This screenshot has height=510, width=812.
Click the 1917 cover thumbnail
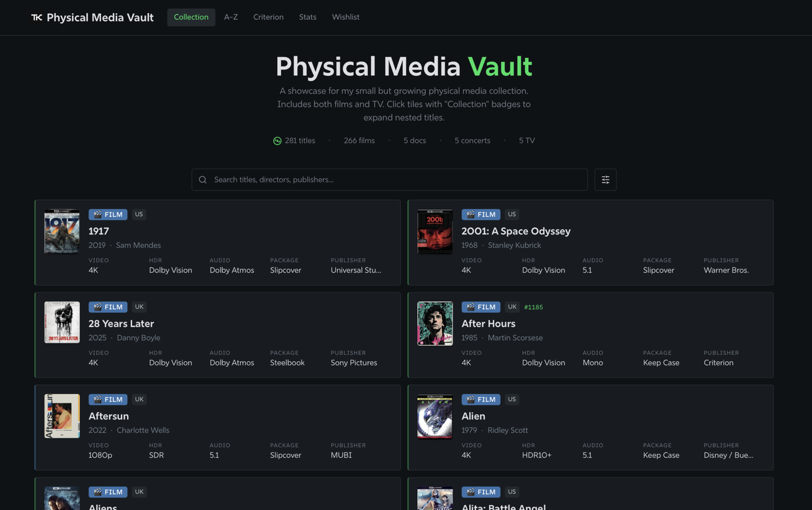[x=62, y=231]
